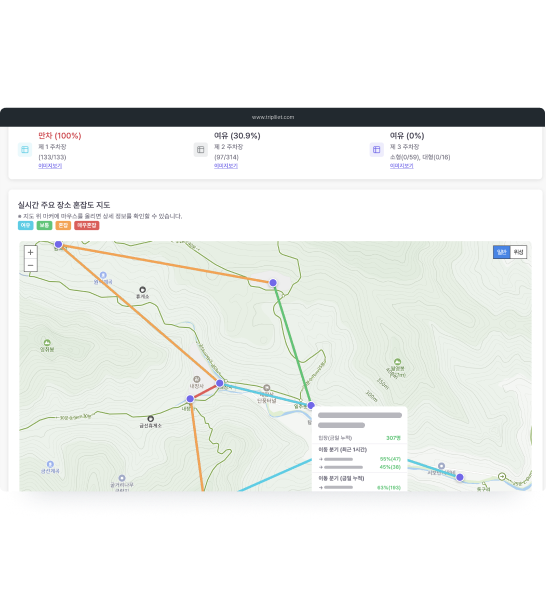
Task: Select the purple marker at red line's lower end
Action: coord(190,399)
